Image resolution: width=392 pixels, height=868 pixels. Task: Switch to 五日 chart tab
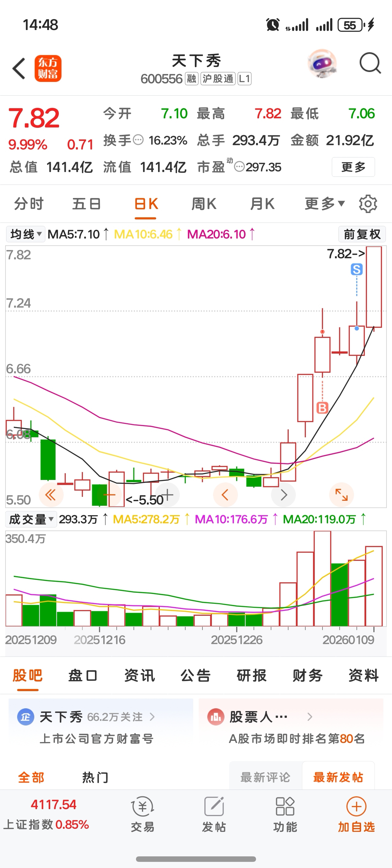pyautogui.click(x=87, y=204)
